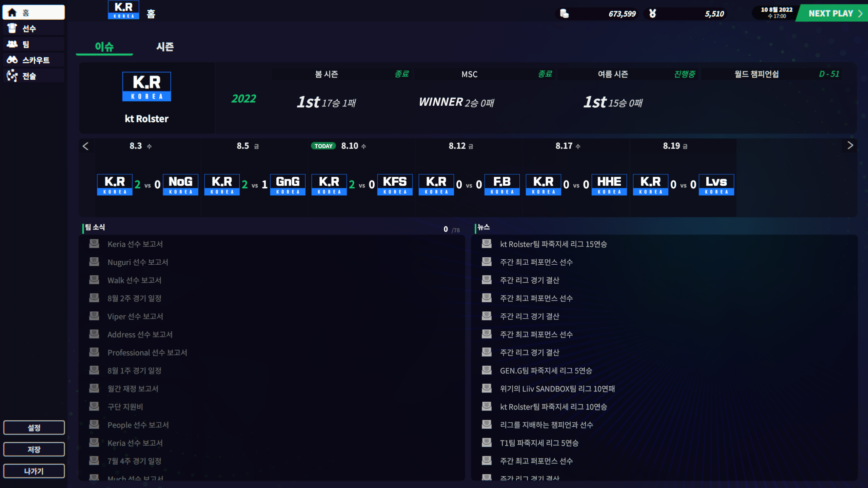Open 설정 settings button

(34, 428)
